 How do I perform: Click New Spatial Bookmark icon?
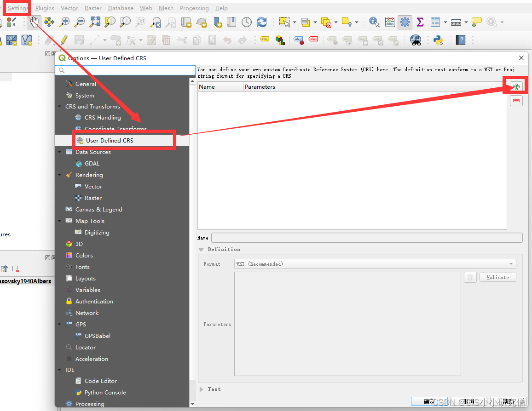coord(217,22)
